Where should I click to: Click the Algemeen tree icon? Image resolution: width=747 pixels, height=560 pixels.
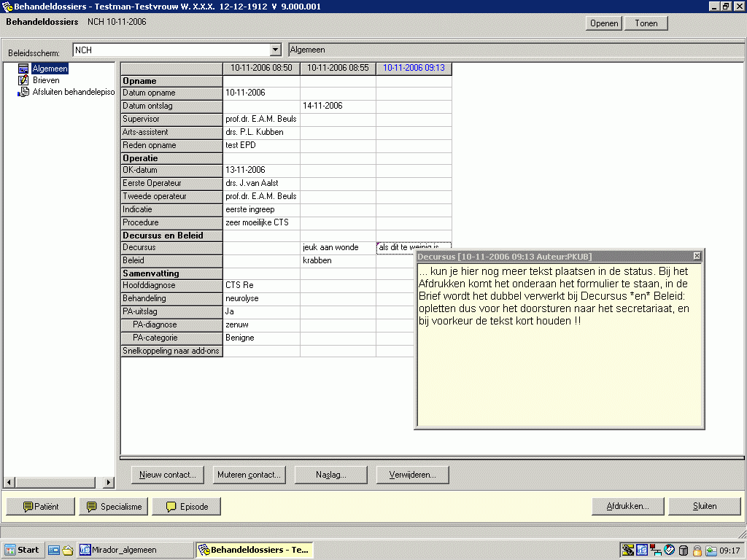(x=23, y=69)
